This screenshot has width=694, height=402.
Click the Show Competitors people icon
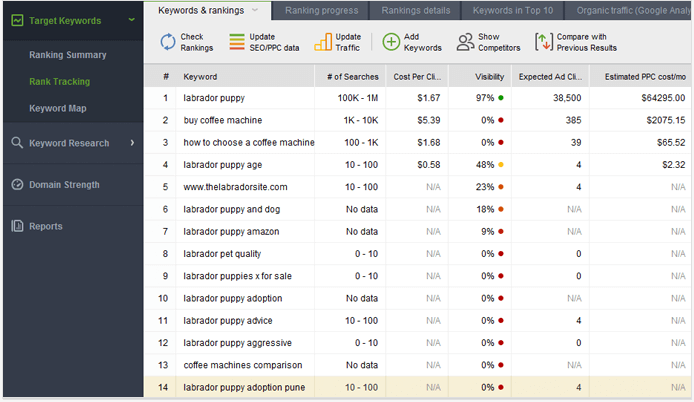[x=465, y=42]
